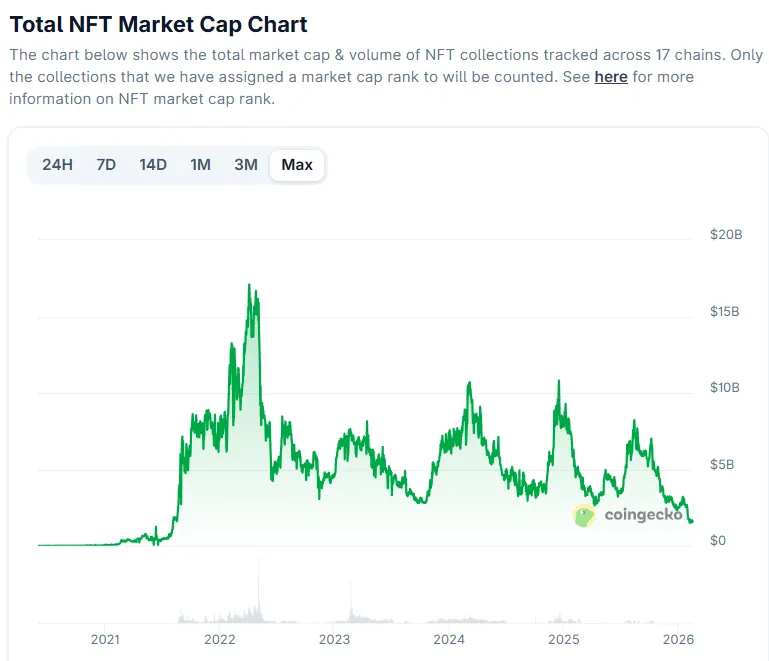Viewport: 769px width, 661px height.
Task: Click the 2021 x-axis label
Action: [x=105, y=640]
